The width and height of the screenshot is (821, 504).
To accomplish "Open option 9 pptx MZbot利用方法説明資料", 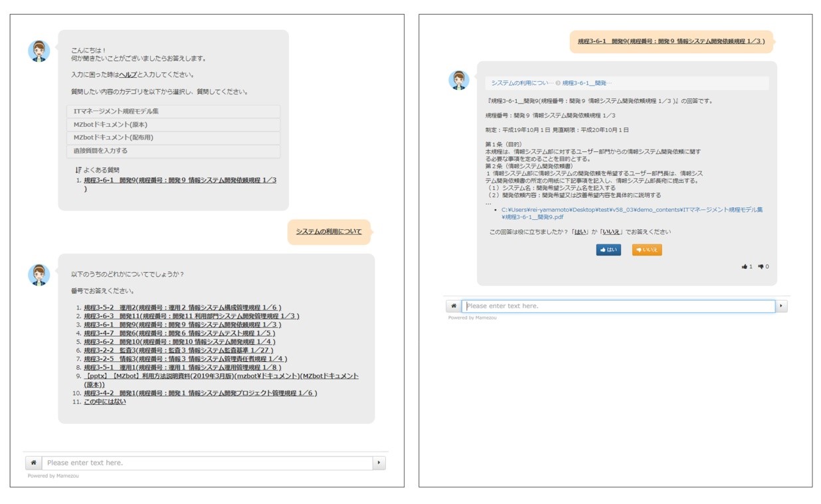I will click(221, 380).
